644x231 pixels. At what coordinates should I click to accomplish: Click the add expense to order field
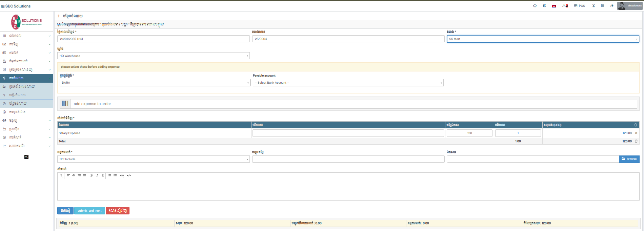(353, 104)
